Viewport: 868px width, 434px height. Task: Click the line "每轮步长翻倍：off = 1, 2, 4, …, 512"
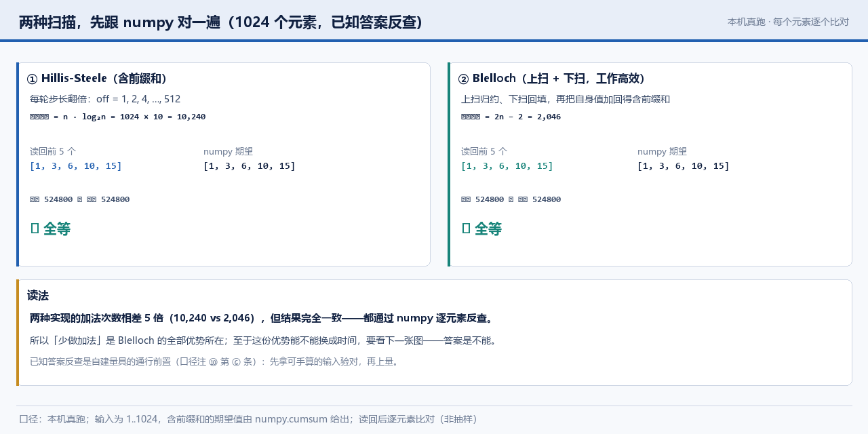coord(105,99)
